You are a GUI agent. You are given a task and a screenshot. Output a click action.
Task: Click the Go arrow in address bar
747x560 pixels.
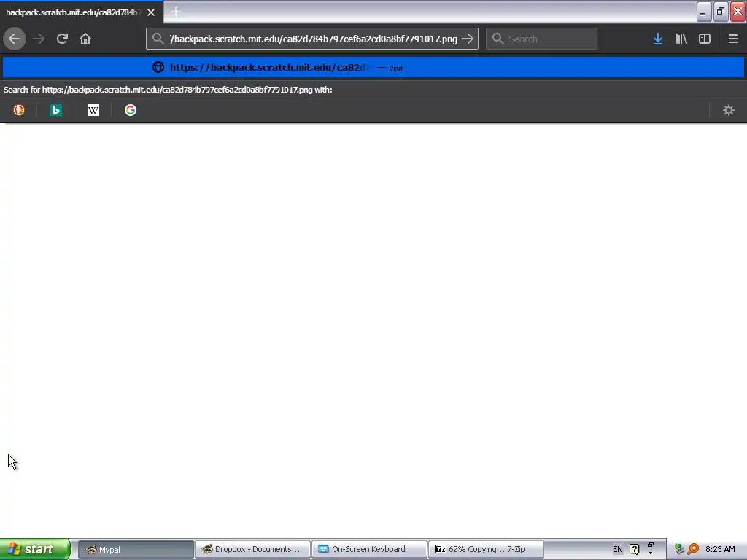[x=468, y=39]
